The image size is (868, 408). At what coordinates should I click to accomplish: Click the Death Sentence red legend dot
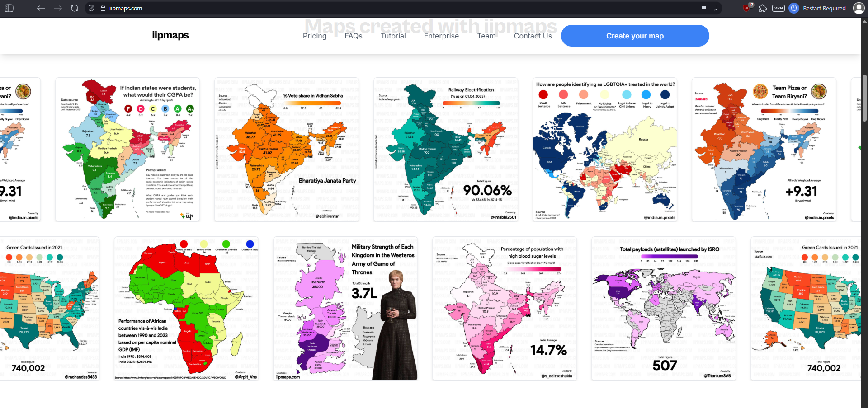[x=543, y=94]
